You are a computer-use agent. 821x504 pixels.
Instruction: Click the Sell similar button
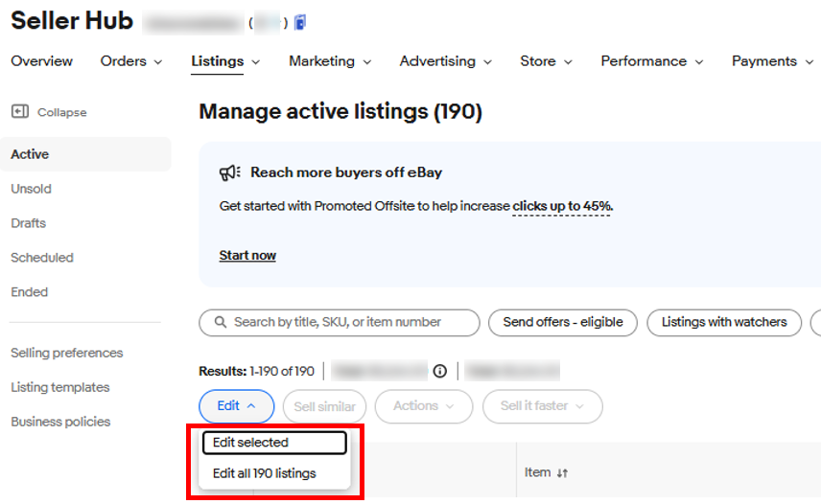[x=324, y=406]
